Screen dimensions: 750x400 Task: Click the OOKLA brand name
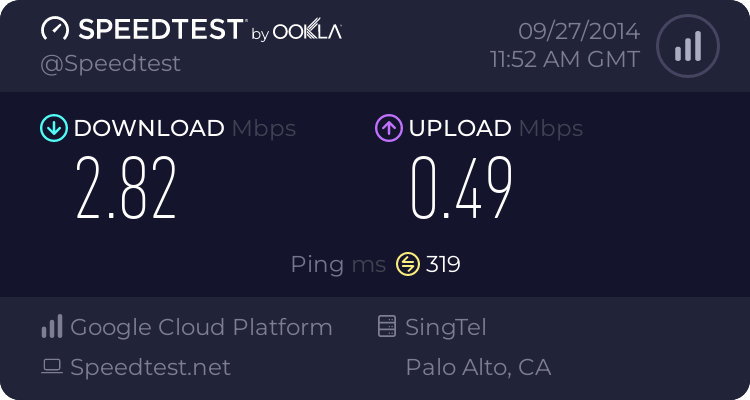[x=308, y=32]
